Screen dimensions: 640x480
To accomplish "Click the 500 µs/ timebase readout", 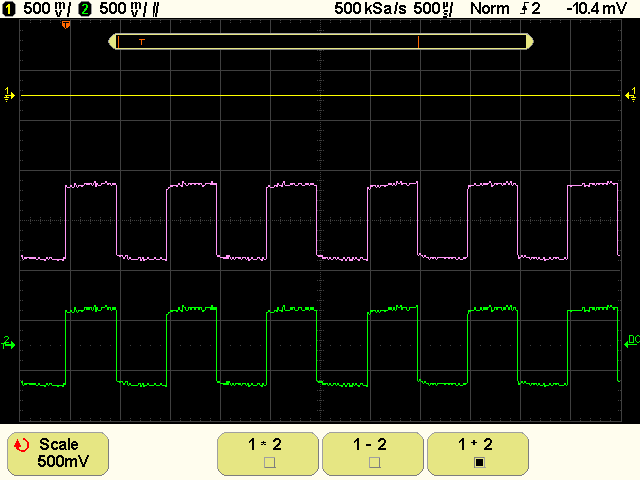I will [433, 9].
